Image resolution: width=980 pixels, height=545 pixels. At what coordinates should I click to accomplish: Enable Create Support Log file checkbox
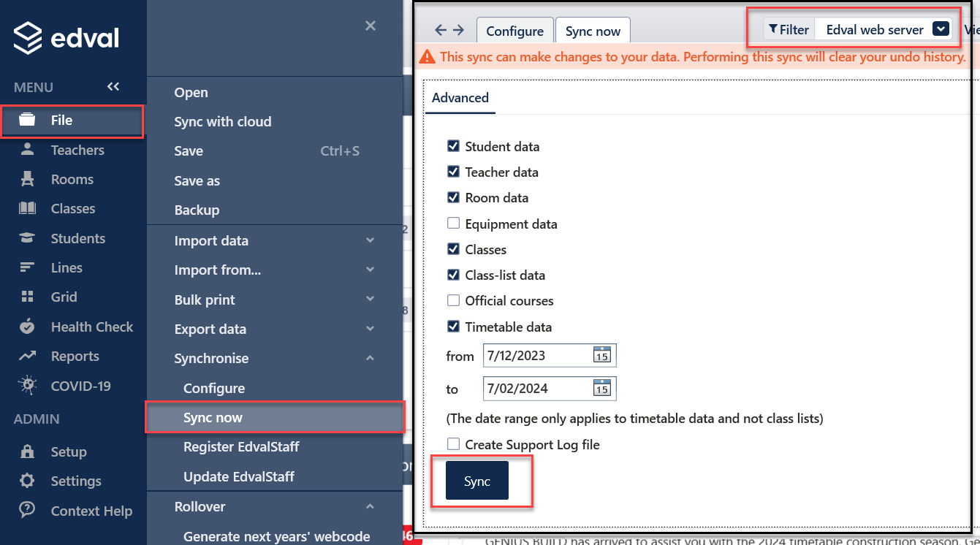coord(453,444)
